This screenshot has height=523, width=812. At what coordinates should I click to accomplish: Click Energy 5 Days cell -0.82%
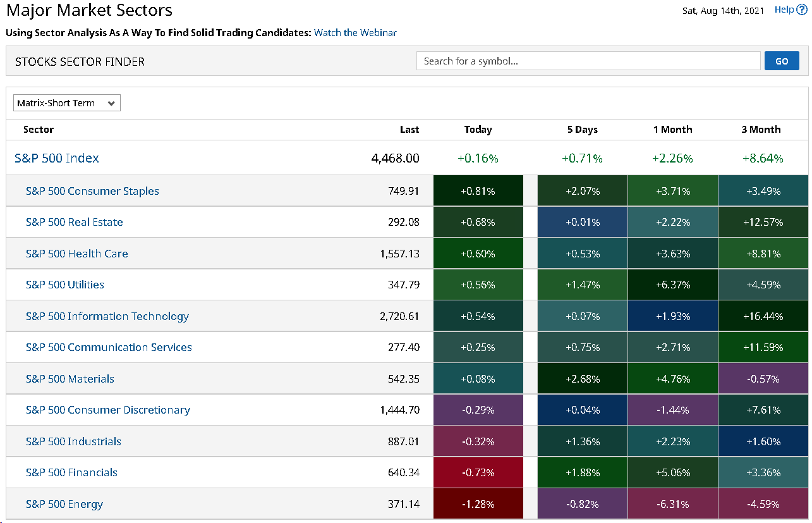583,504
